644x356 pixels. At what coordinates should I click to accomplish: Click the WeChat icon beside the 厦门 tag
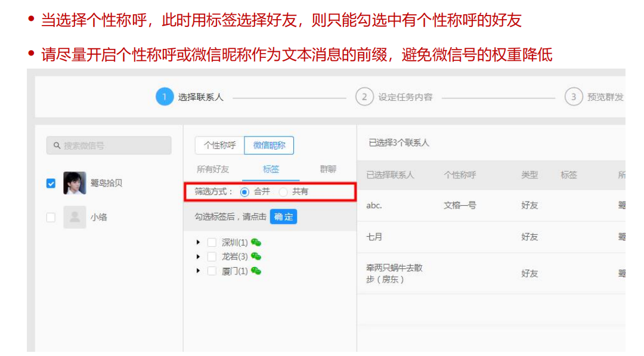tap(257, 271)
